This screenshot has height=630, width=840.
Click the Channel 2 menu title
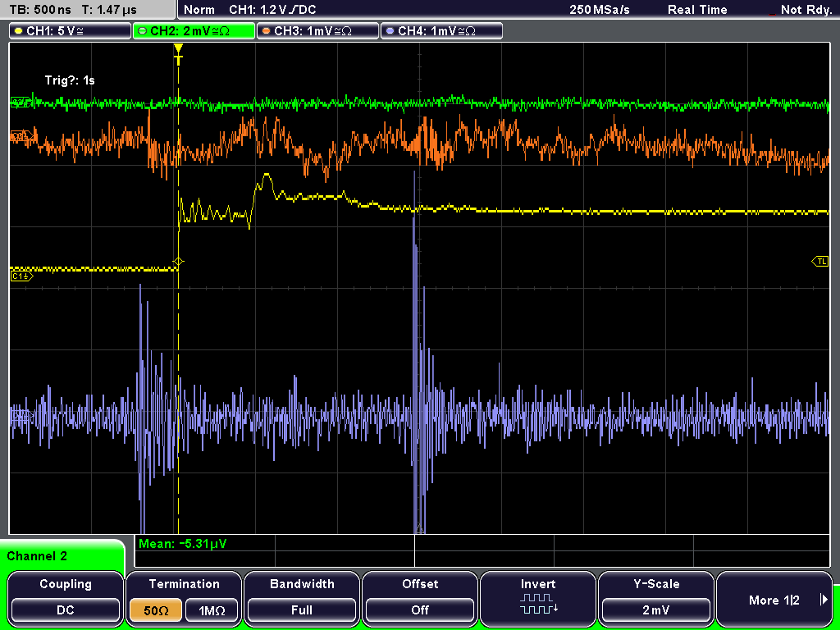[37, 556]
